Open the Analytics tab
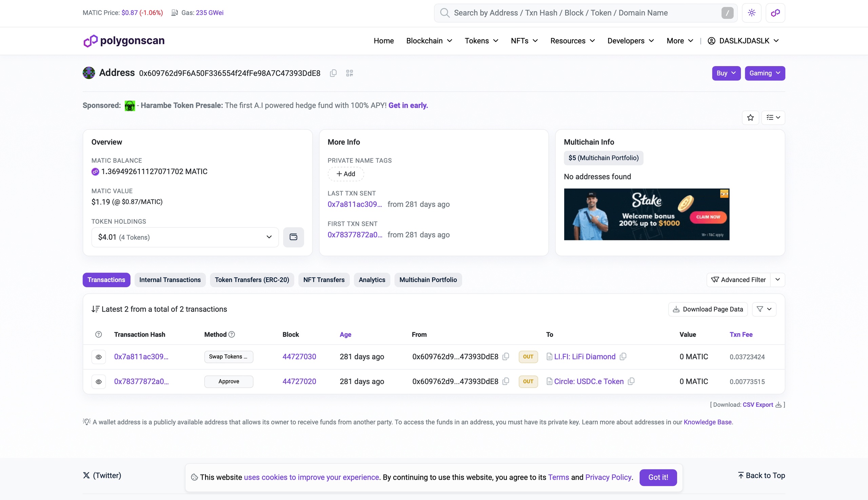 point(372,280)
